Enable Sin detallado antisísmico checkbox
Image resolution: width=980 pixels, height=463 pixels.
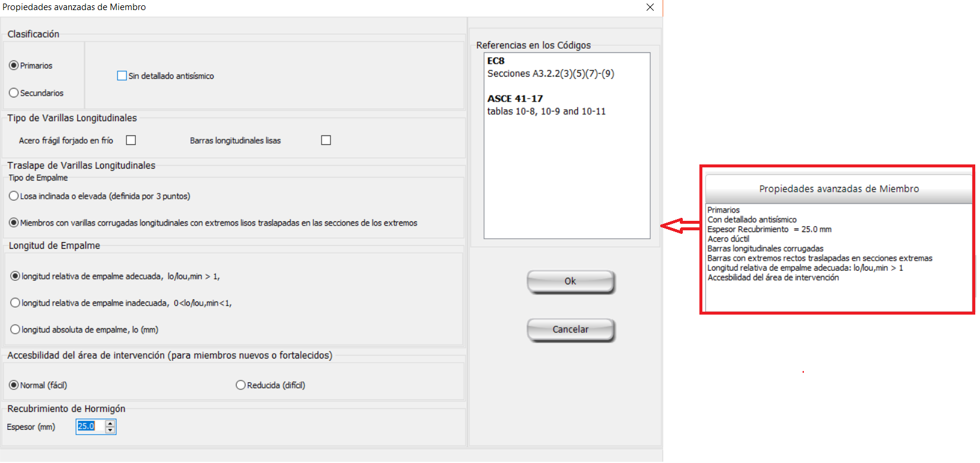122,76
